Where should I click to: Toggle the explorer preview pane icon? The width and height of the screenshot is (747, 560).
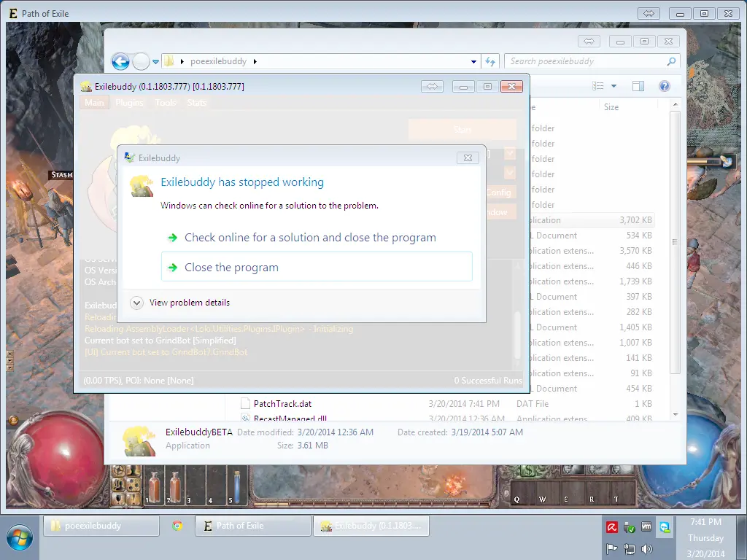click(638, 86)
